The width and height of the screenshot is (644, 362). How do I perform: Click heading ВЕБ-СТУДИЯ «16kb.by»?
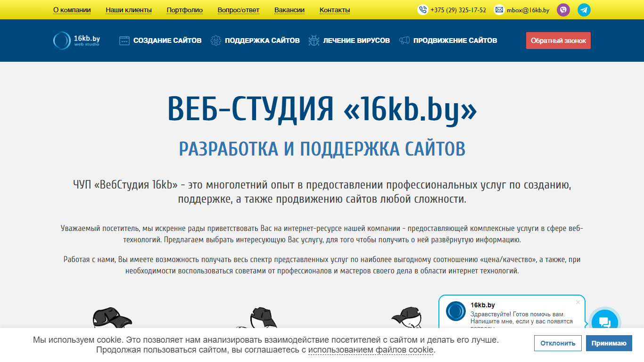pyautogui.click(x=322, y=109)
